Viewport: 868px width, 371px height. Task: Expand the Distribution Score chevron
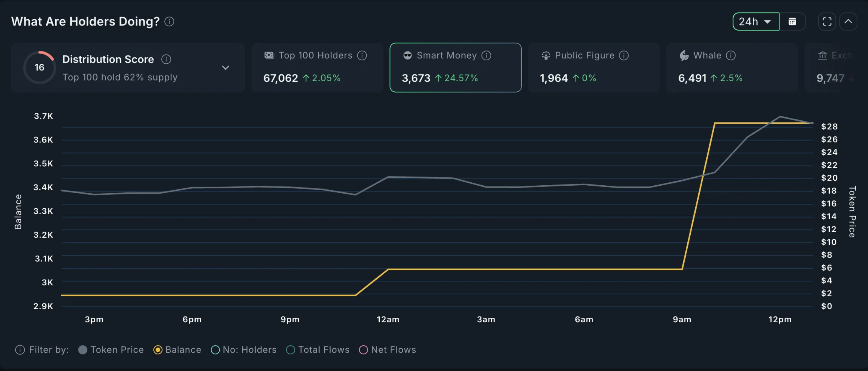click(x=225, y=68)
